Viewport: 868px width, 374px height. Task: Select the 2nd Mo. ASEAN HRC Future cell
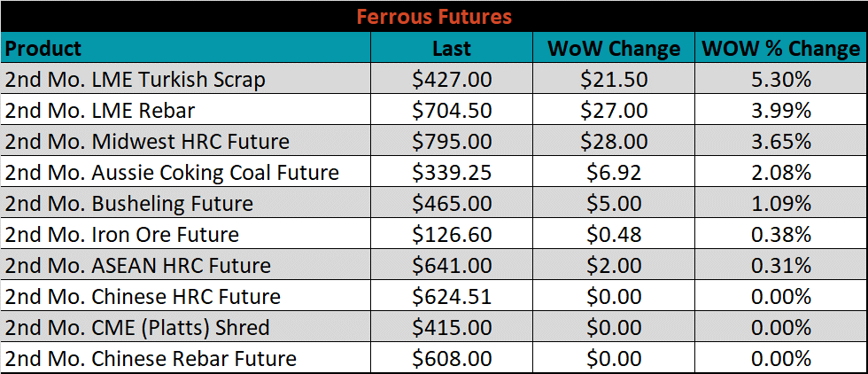point(186,265)
